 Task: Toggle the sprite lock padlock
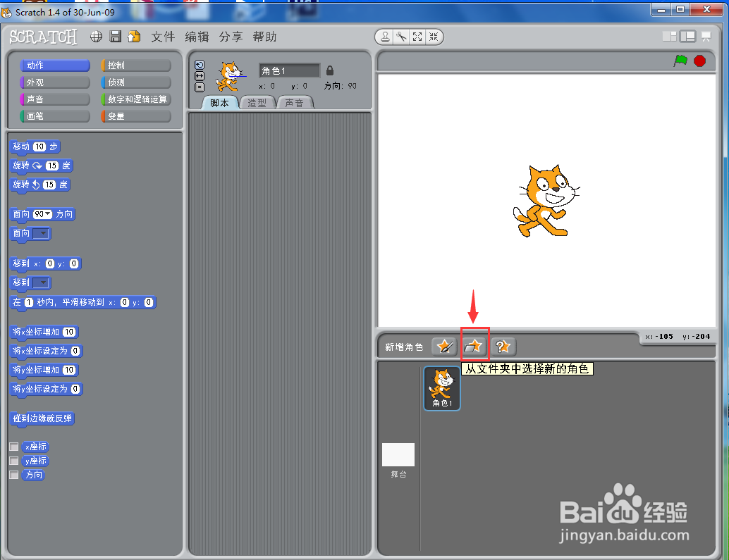[x=330, y=70]
